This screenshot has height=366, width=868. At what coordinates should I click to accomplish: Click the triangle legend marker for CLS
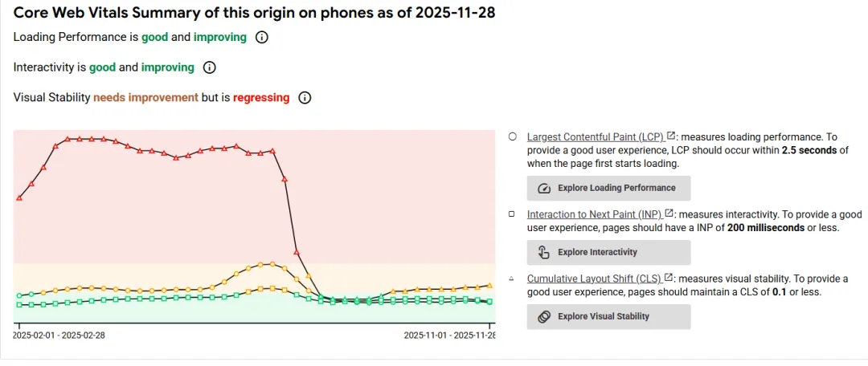[512, 279]
